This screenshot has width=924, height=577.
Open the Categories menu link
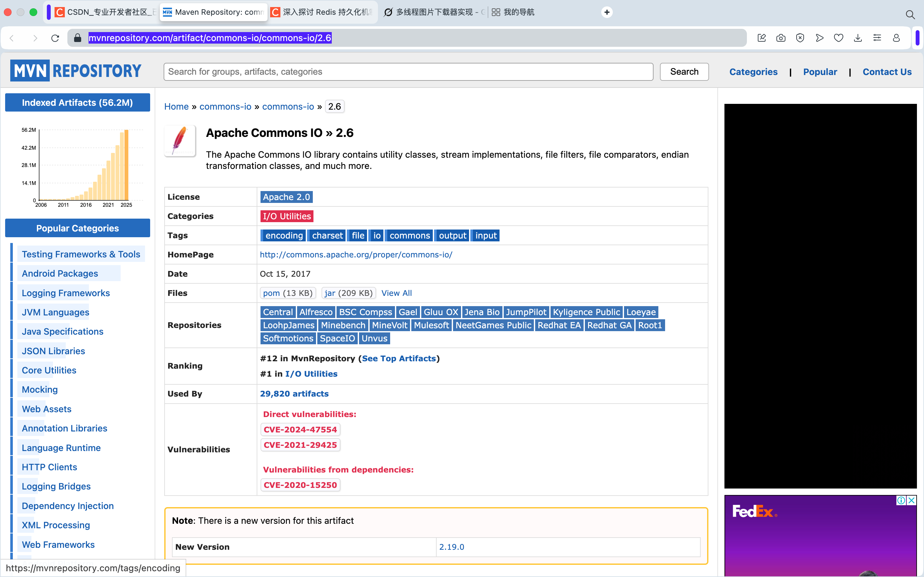click(x=753, y=72)
